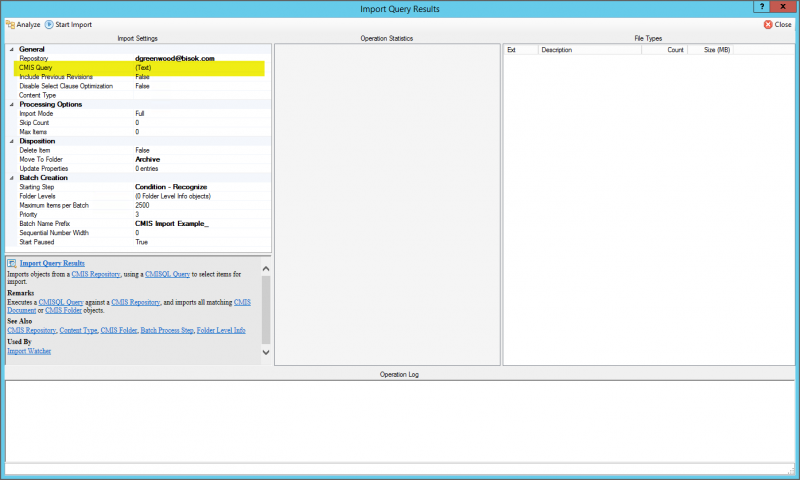This screenshot has height=480, width=800.
Task: Open the Folder Level Info link
Action: (x=221, y=331)
